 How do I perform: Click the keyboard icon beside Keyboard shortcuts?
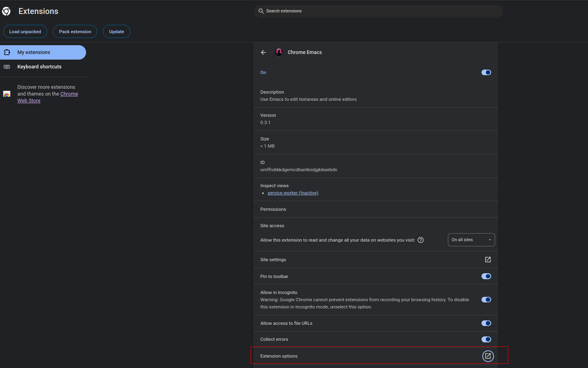click(x=7, y=67)
